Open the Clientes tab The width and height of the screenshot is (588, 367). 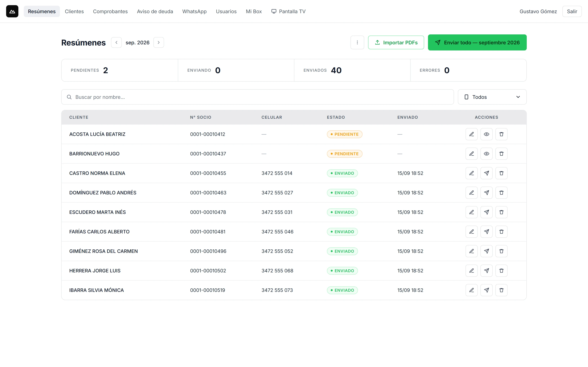point(74,11)
